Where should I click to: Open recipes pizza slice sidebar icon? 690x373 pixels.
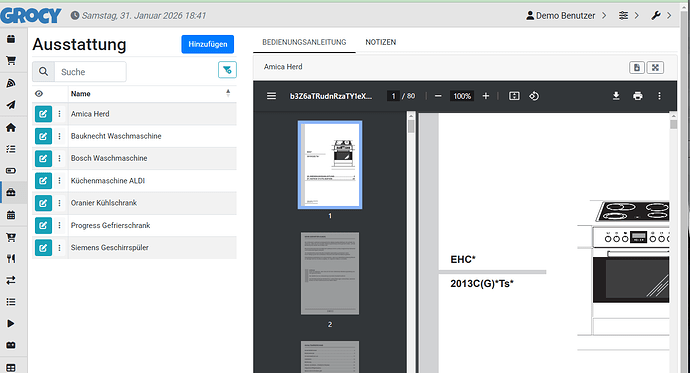(11, 83)
